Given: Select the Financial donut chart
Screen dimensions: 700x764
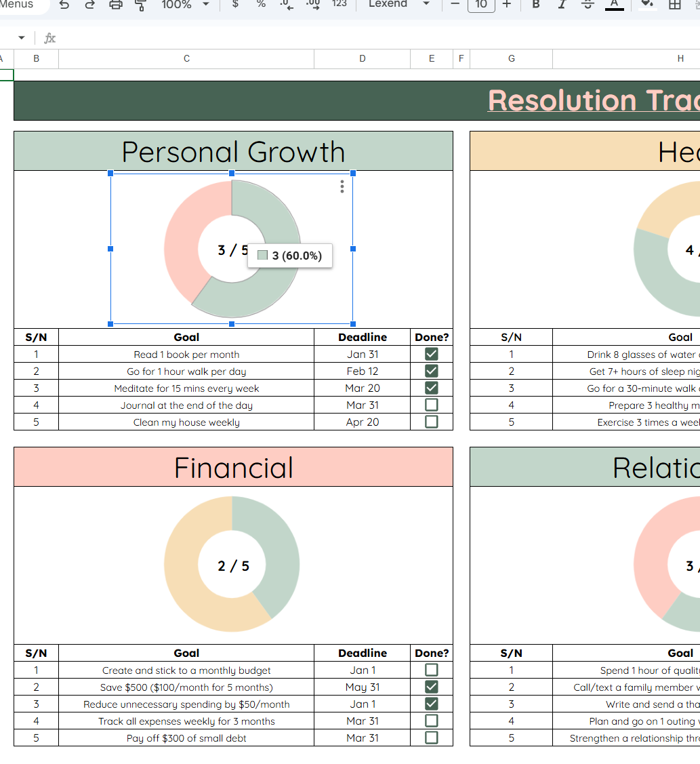Looking at the screenshot, I should [232, 564].
